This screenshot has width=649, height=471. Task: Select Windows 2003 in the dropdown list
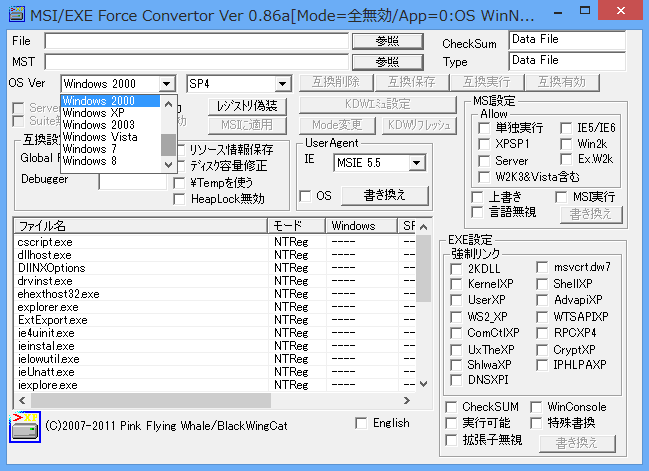point(110,125)
